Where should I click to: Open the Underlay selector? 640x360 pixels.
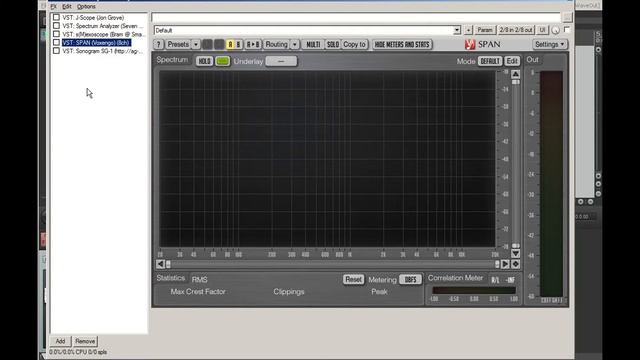pyautogui.click(x=281, y=61)
